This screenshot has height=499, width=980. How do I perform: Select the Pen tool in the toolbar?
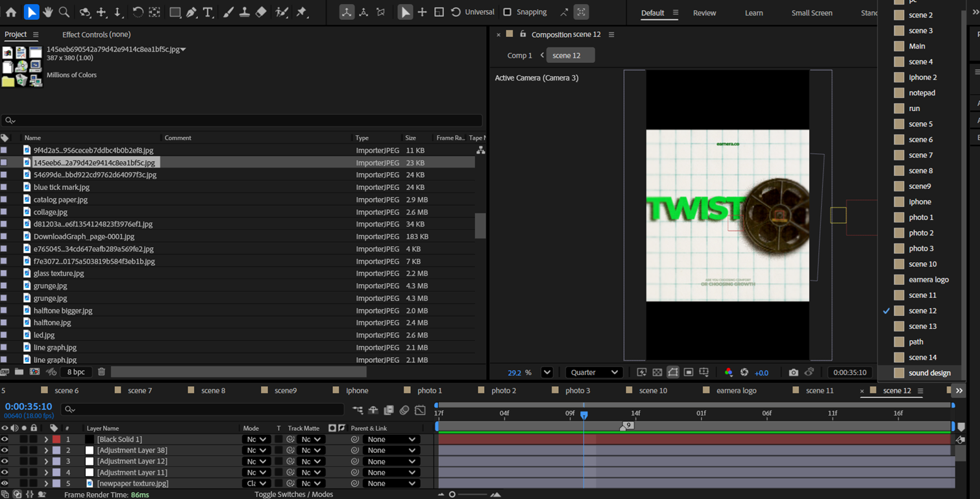click(191, 12)
